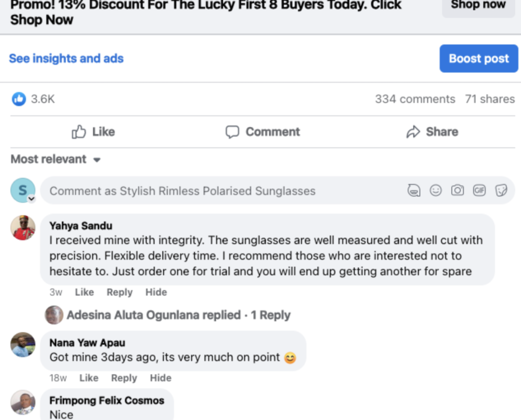Click the blue thumbs-up reaction icon

pos(19,99)
